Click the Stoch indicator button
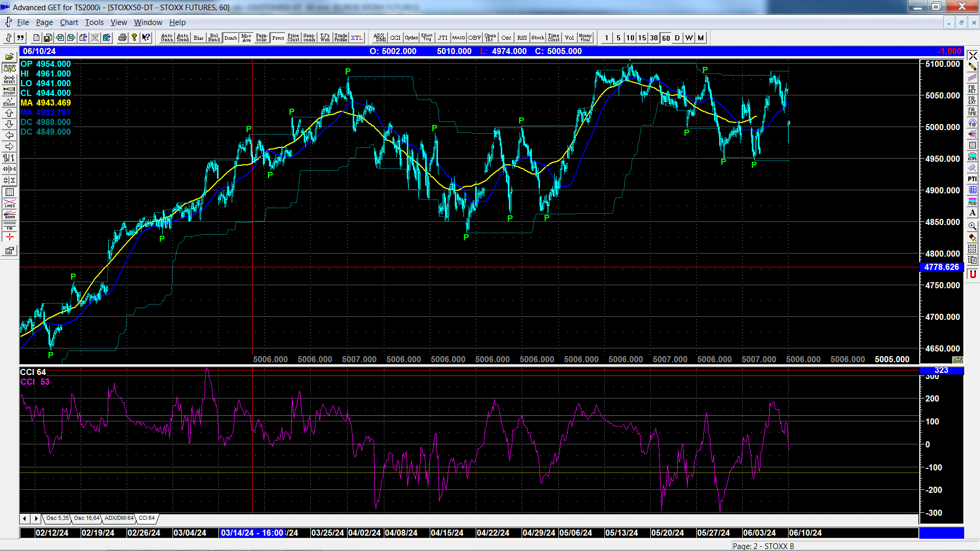The height and width of the screenshot is (551, 980). (537, 38)
